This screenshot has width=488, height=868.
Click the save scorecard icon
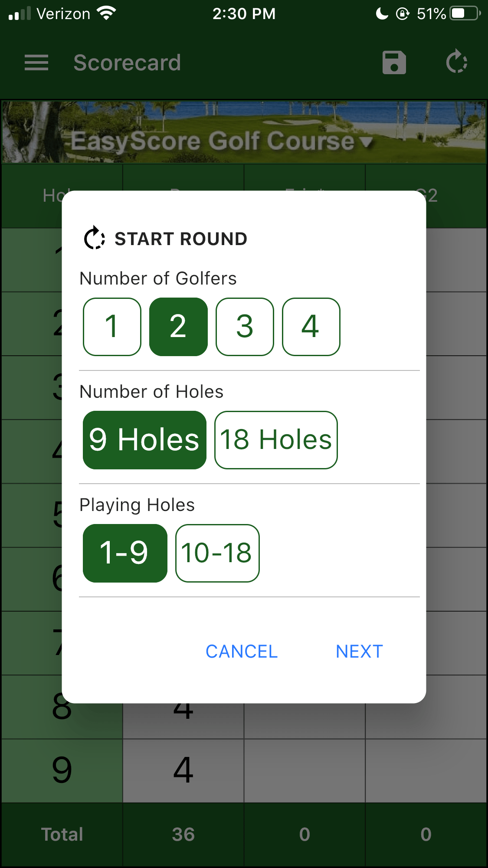pos(394,62)
